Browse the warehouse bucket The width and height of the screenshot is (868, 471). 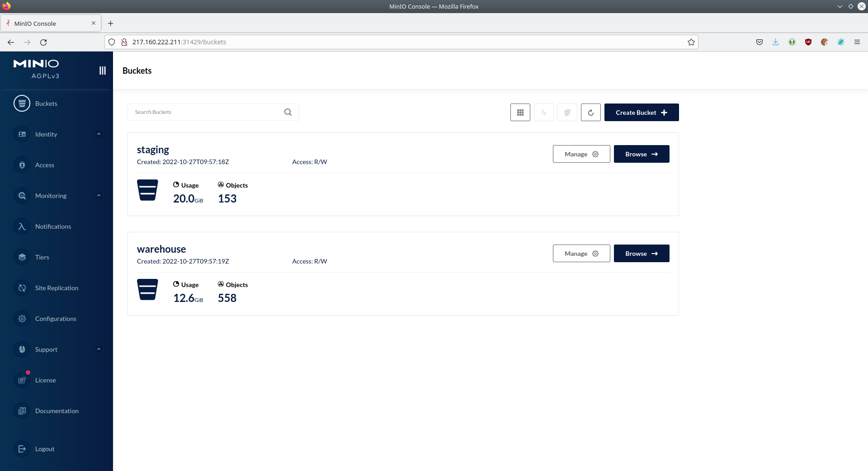(x=641, y=254)
